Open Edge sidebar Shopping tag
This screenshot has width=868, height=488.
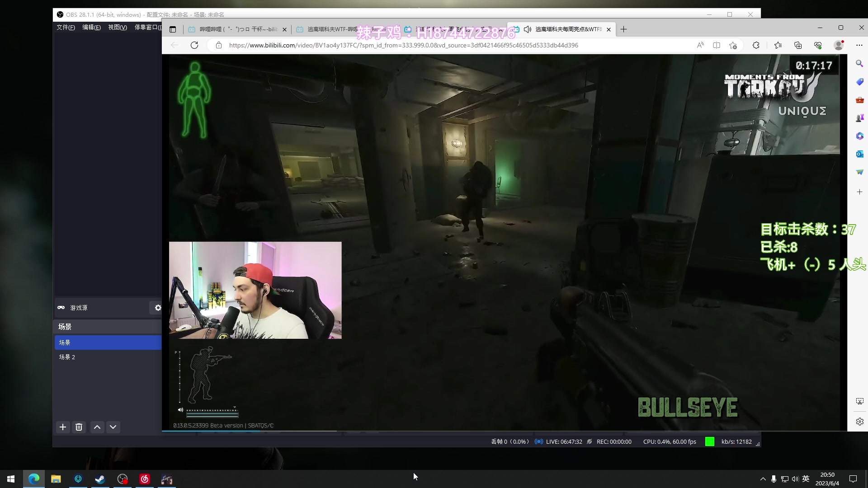click(x=859, y=82)
